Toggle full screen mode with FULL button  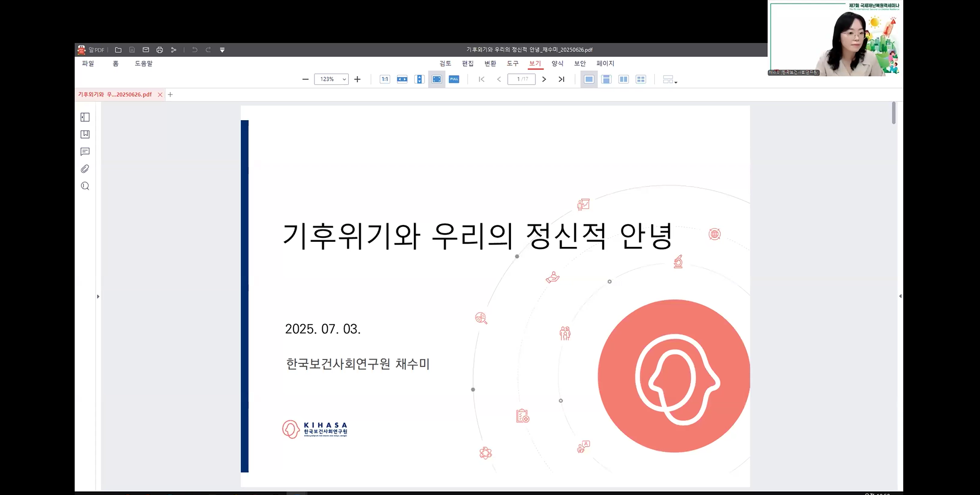(x=454, y=79)
